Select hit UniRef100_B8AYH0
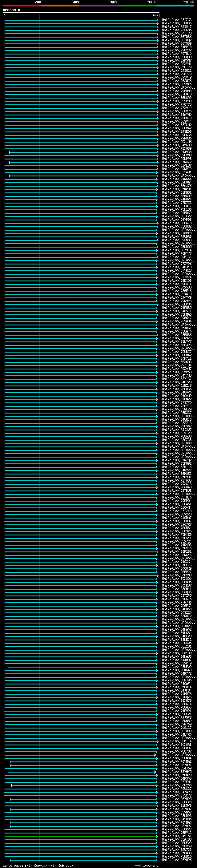197x868 pixels. coord(176,115)
